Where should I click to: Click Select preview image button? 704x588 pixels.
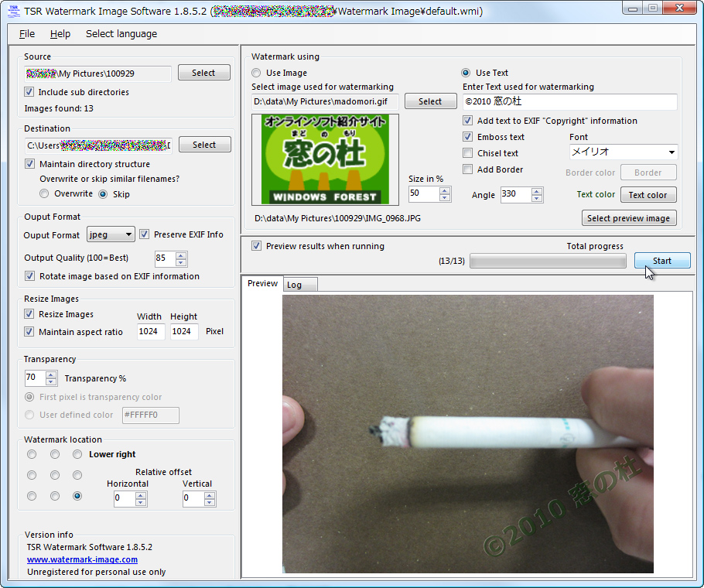(x=629, y=218)
